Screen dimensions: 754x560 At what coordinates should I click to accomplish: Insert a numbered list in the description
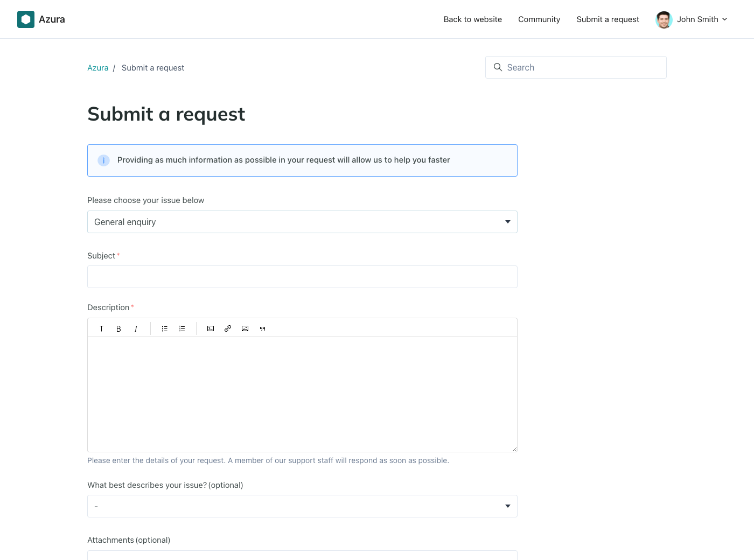coord(182,328)
